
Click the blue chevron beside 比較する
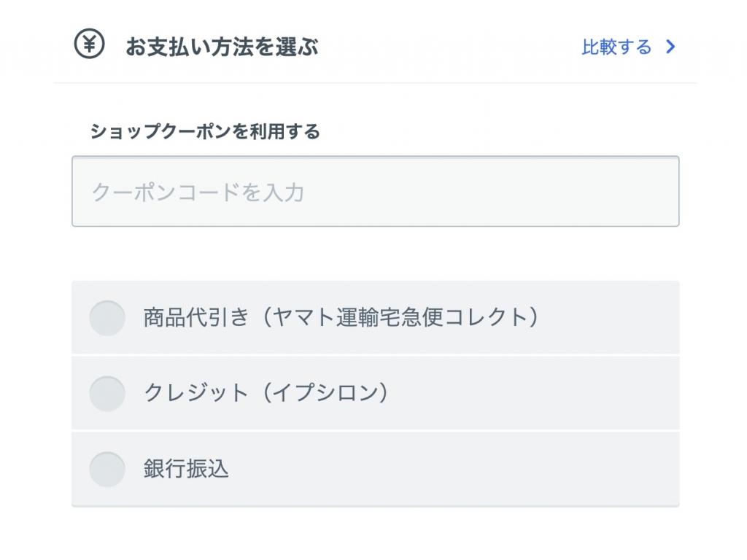tap(671, 47)
